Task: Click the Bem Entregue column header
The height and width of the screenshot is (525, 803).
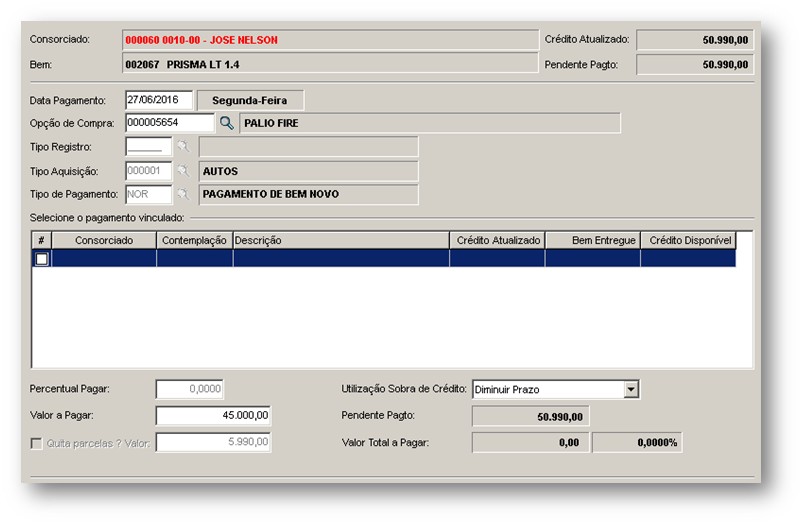Action: [x=593, y=240]
